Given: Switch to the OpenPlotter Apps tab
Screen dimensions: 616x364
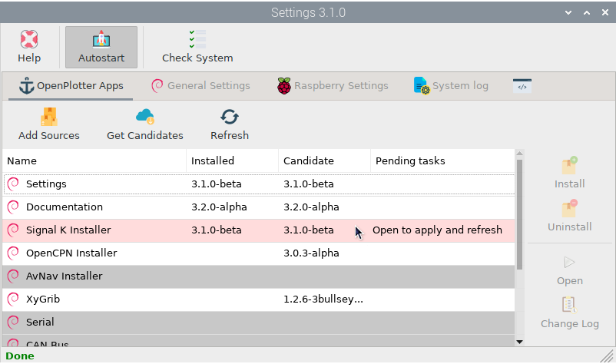Looking at the screenshot, I should (x=71, y=86).
